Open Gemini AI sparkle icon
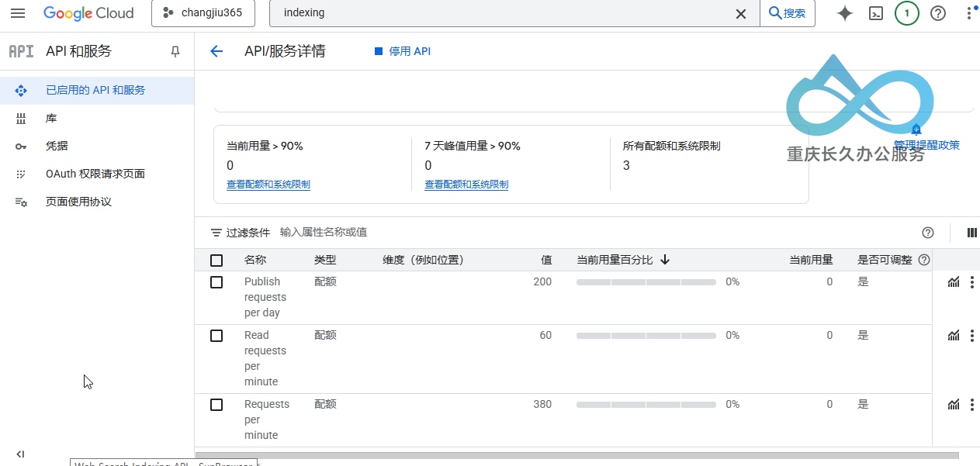This screenshot has width=980, height=466. pyautogui.click(x=845, y=13)
